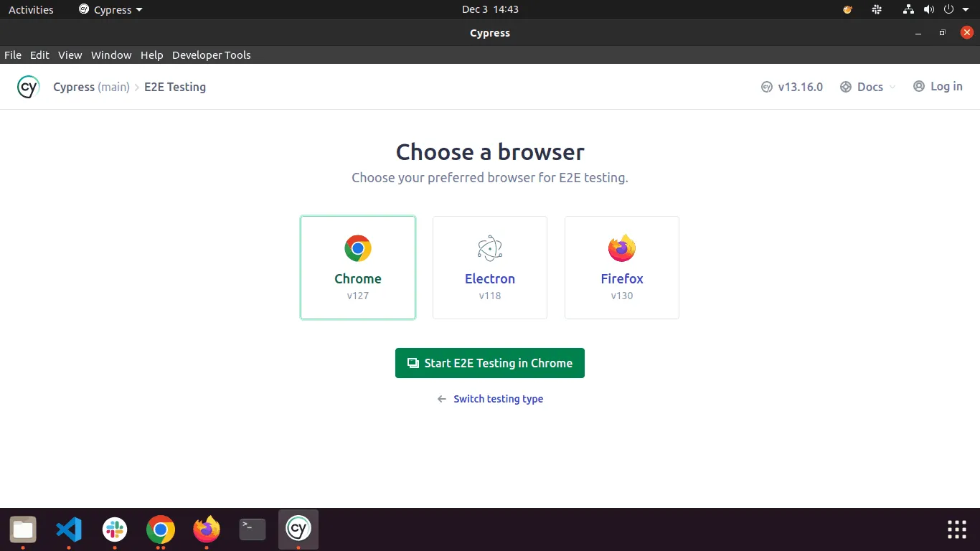This screenshot has height=551, width=980.
Task: Minimize the Cypress window
Action: click(x=919, y=33)
